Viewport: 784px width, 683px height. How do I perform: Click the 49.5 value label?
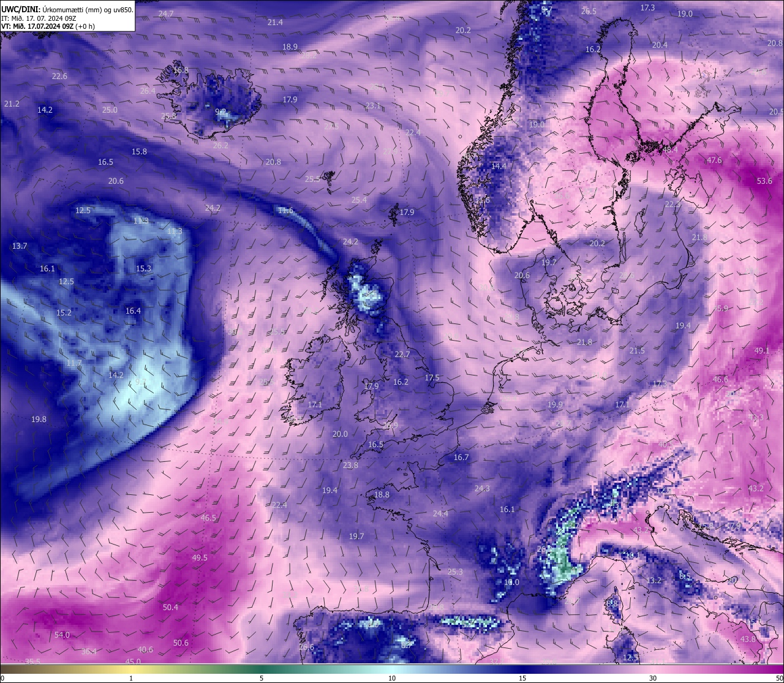point(200,557)
